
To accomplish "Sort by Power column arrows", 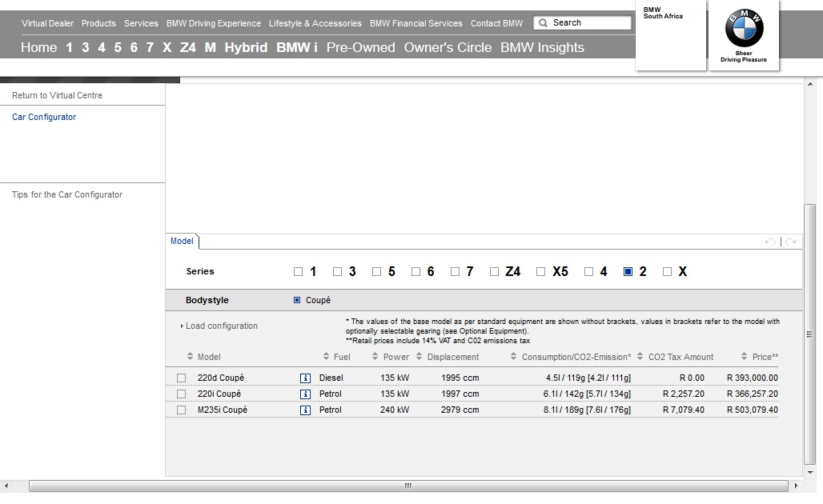I will (x=376, y=357).
